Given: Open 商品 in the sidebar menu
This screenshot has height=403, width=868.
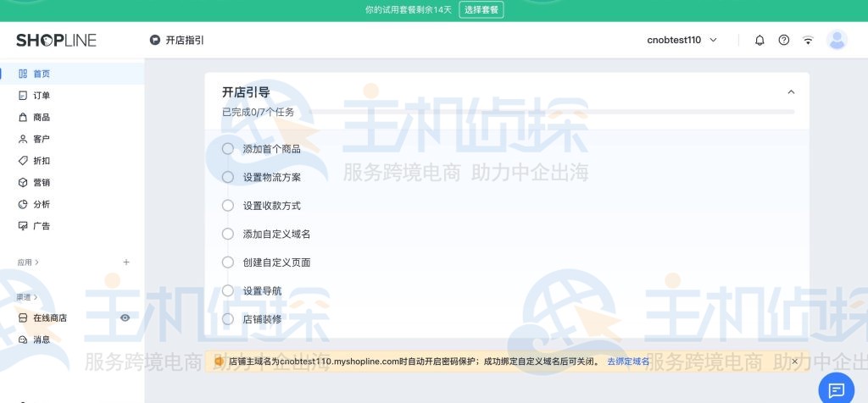Looking at the screenshot, I should [41, 118].
